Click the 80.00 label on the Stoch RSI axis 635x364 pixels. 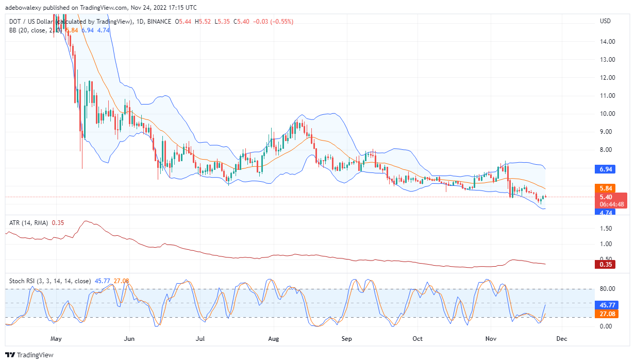(607, 289)
